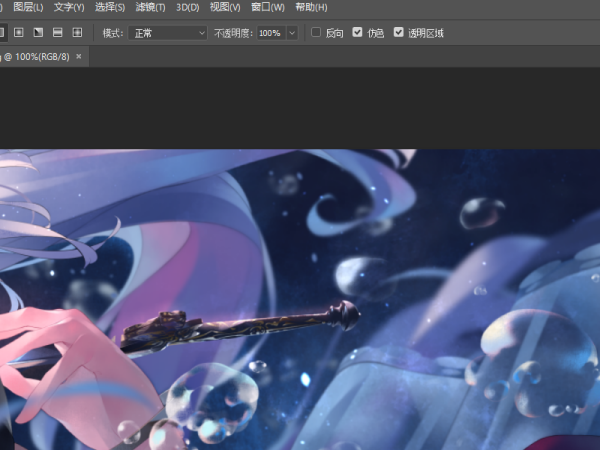Select the reflected gradient icon
The height and width of the screenshot is (450, 600).
coord(57,33)
